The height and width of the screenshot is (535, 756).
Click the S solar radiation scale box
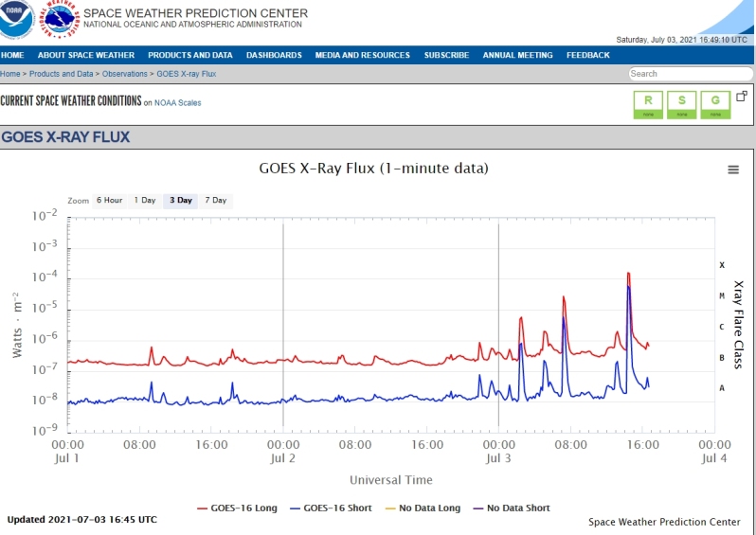coord(681,104)
